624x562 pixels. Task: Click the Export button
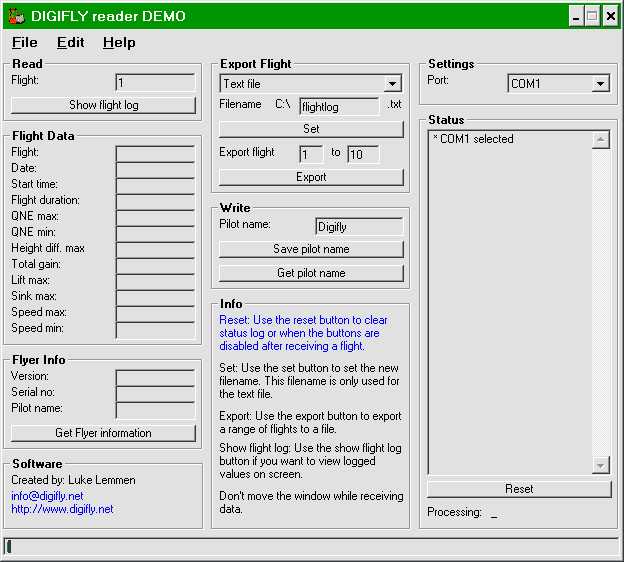pos(311,177)
